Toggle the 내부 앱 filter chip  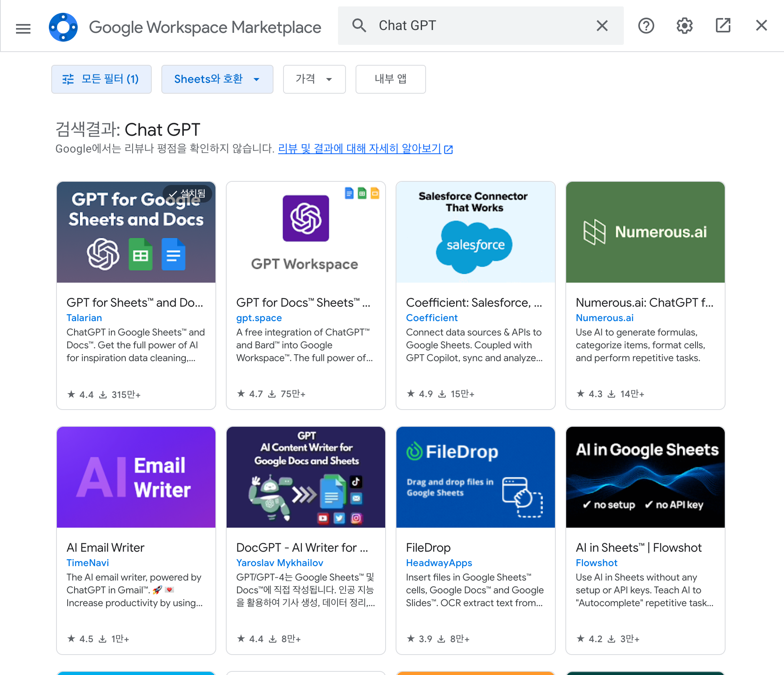[390, 79]
